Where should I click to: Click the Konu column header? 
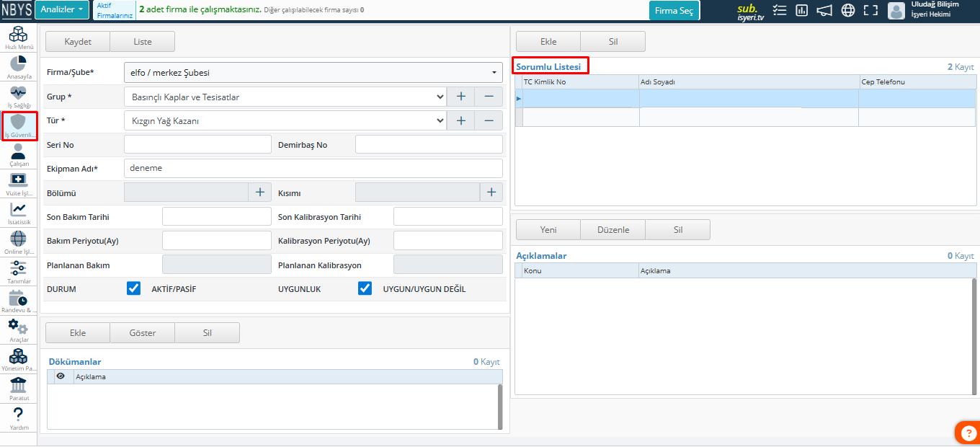[580, 271]
